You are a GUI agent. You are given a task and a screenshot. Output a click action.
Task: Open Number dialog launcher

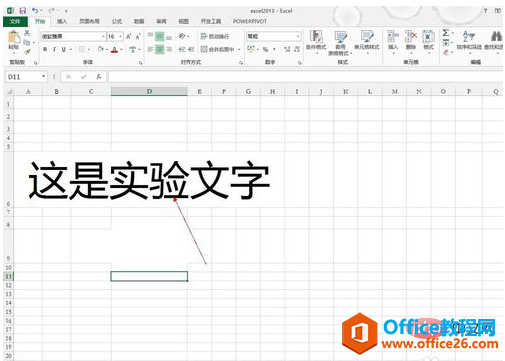[x=300, y=63]
